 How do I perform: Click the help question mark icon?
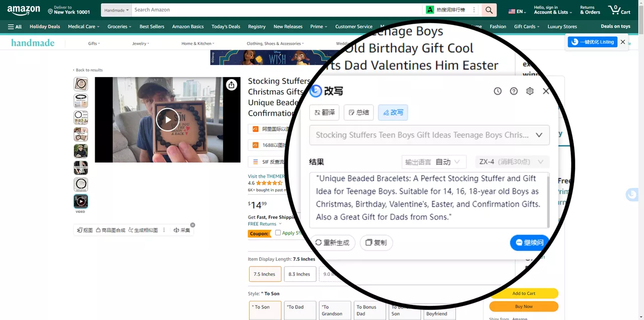[x=514, y=91]
